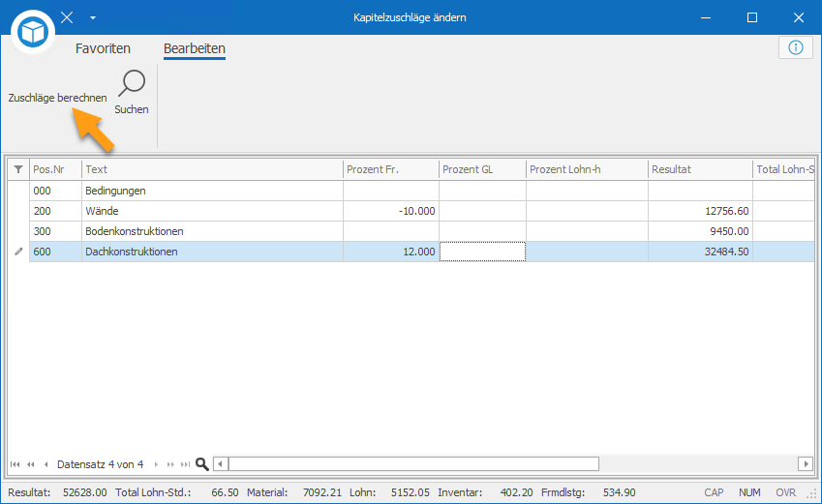Click Zuschläge berechnen command
Image resolution: width=822 pixels, height=504 pixels.
[x=57, y=98]
